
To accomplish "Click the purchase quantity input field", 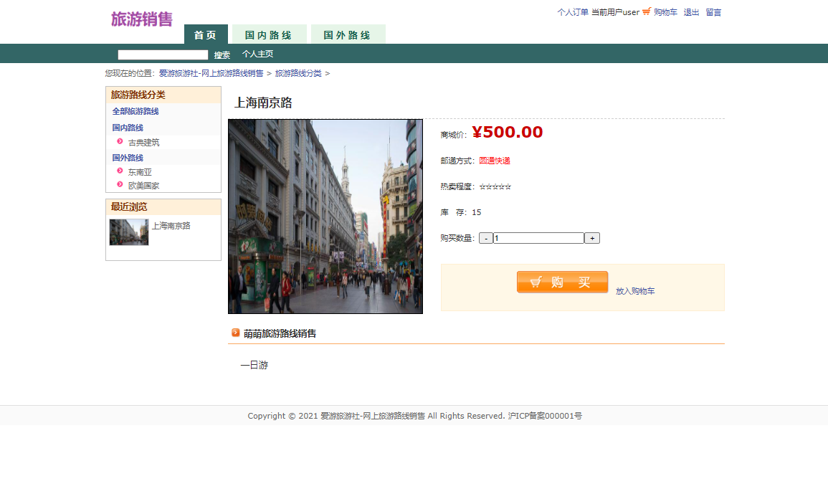I will click(x=538, y=238).
